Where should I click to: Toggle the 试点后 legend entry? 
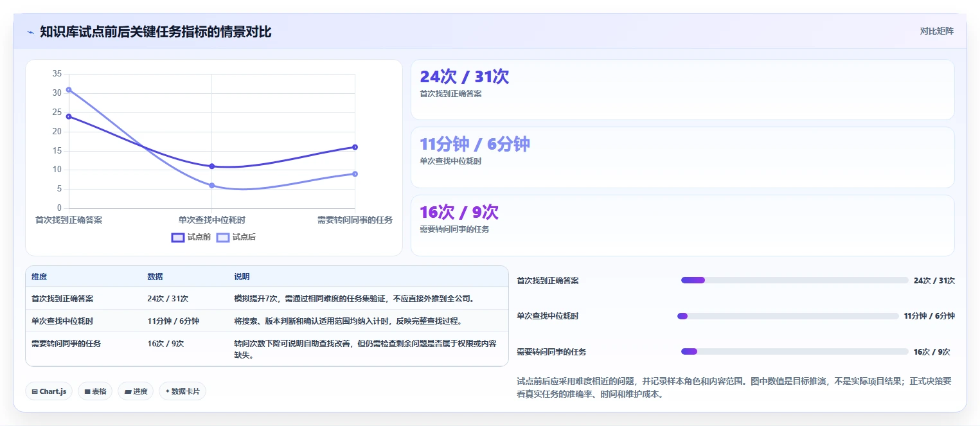point(236,237)
